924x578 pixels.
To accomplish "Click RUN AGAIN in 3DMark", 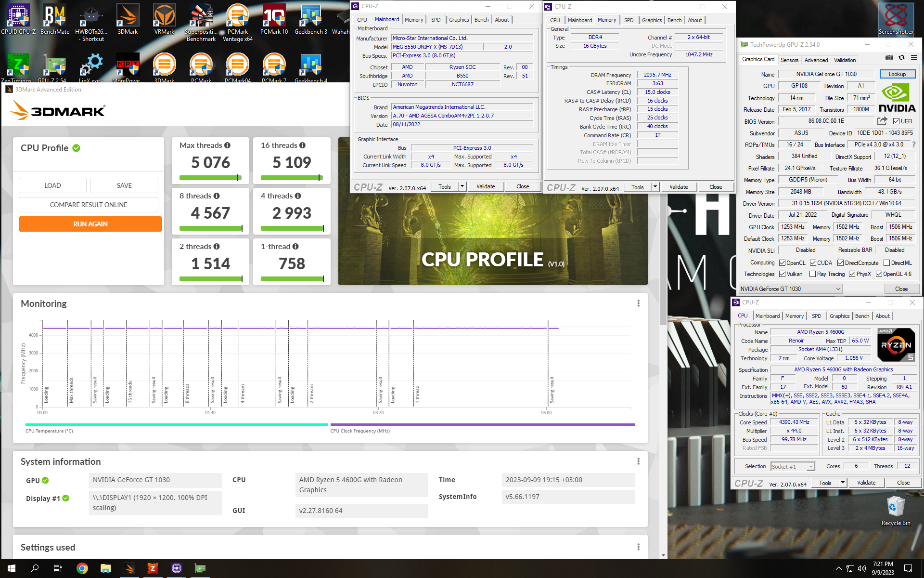I will pyautogui.click(x=90, y=224).
